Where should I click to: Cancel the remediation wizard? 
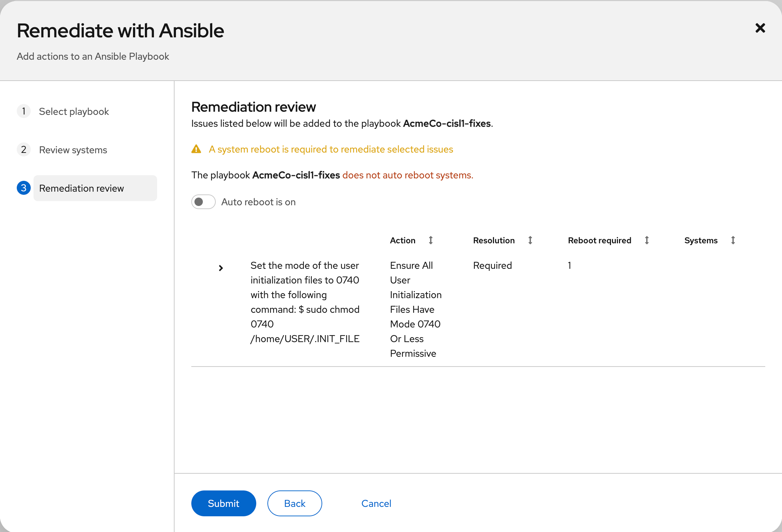coord(376,503)
